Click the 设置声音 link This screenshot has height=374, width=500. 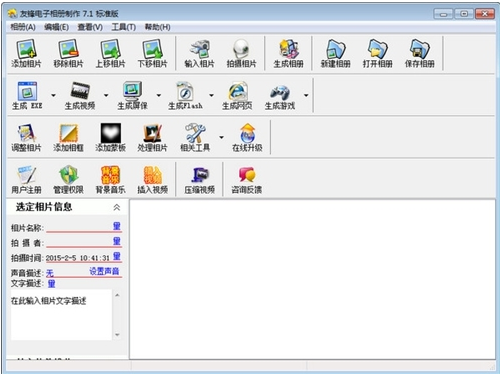104,271
